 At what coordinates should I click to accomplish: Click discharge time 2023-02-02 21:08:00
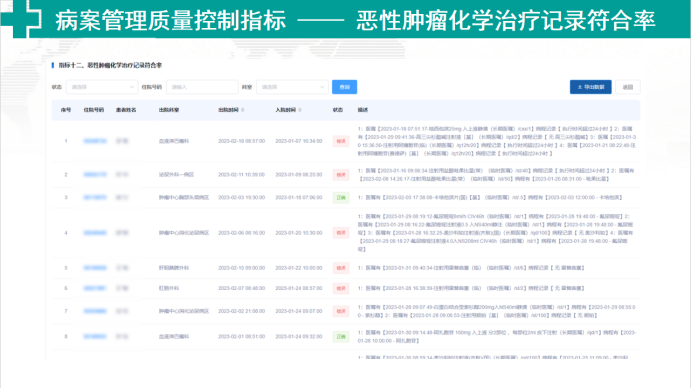(241, 311)
